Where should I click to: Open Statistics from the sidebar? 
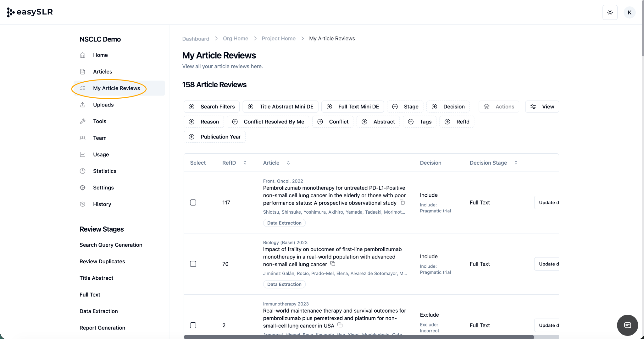tap(104, 171)
